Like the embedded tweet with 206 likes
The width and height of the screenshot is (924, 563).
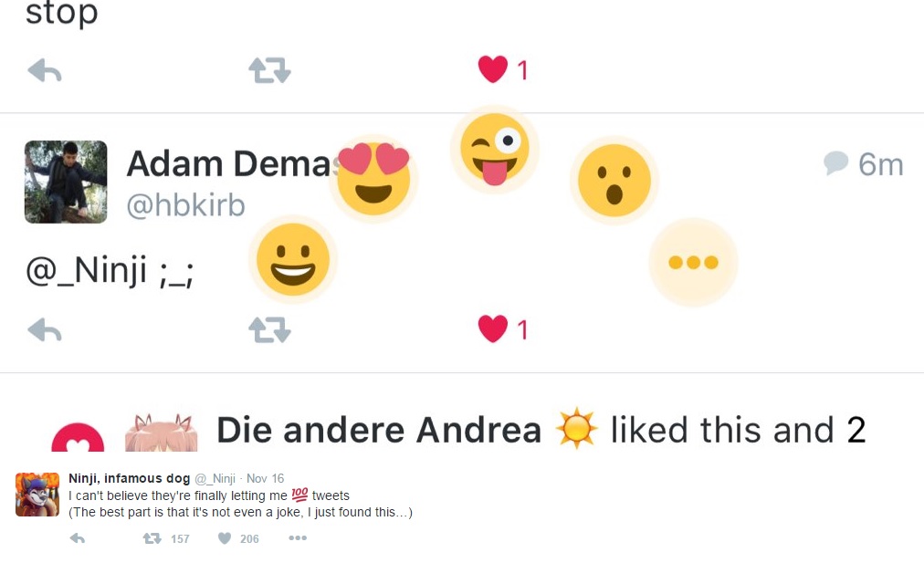click(x=225, y=538)
